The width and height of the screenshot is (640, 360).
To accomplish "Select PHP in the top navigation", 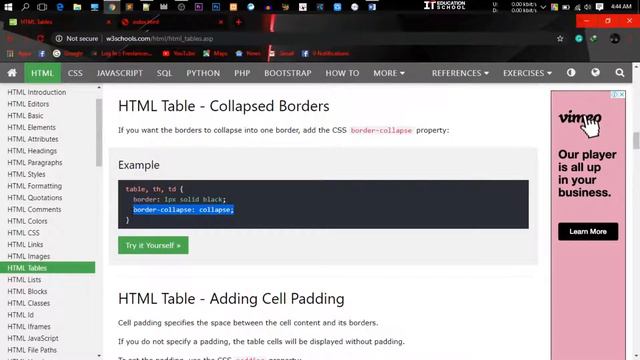I will [x=242, y=73].
